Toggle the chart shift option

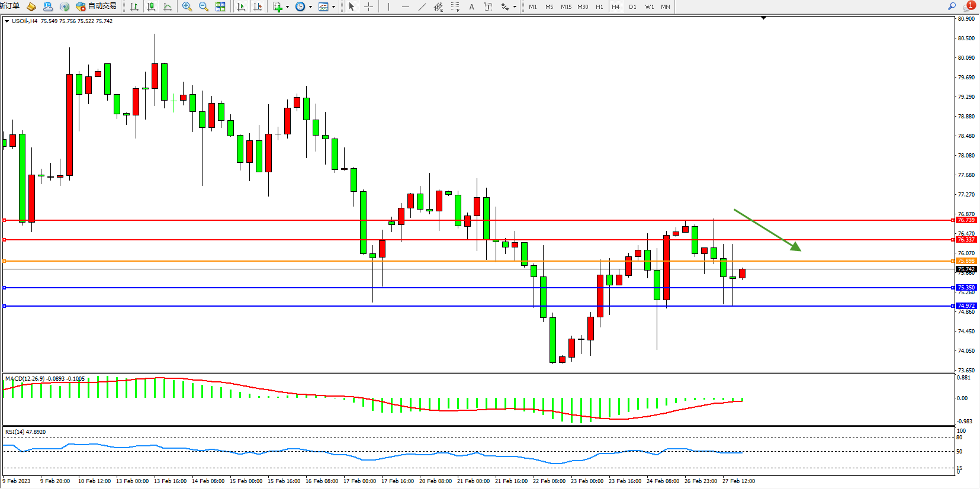258,7
